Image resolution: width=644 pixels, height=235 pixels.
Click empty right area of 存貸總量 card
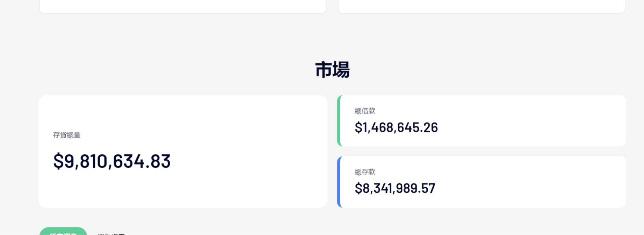tap(252, 152)
